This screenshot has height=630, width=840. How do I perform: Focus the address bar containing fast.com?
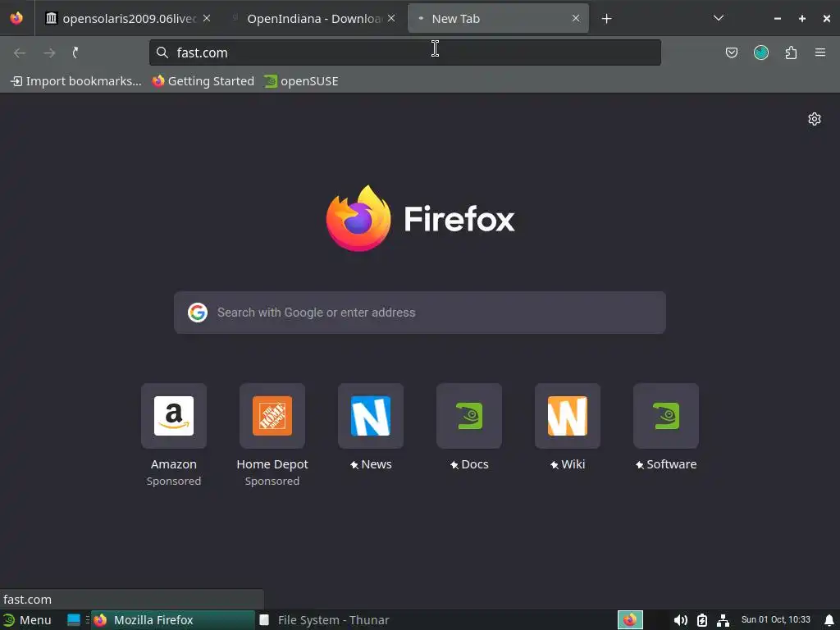coord(405,52)
